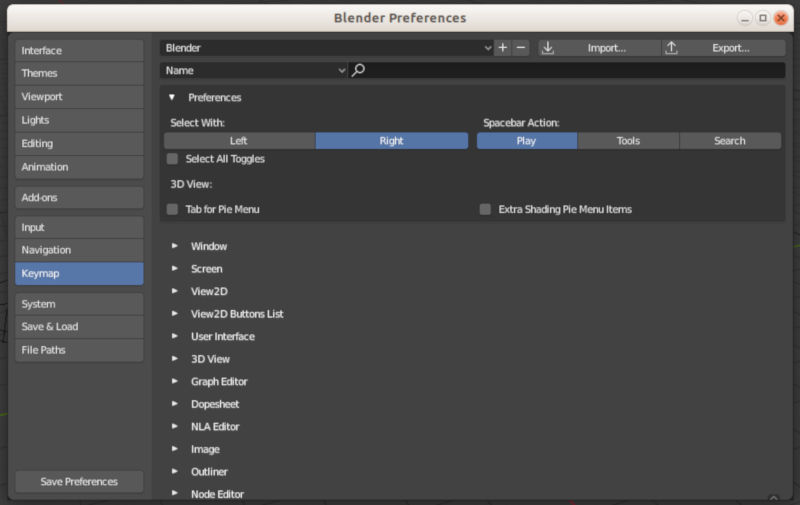
Task: Go to the Editing tab
Action: tap(79, 144)
